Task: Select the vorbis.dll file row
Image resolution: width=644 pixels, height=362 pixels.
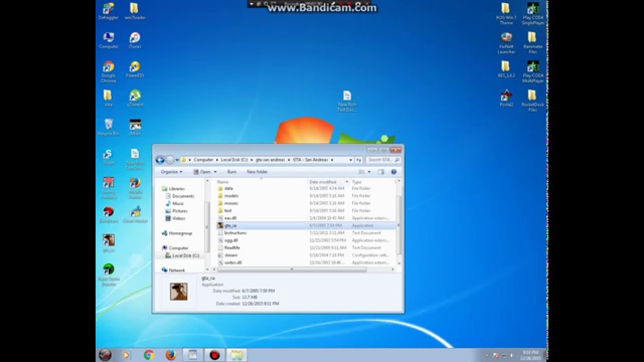Action: coord(306,262)
